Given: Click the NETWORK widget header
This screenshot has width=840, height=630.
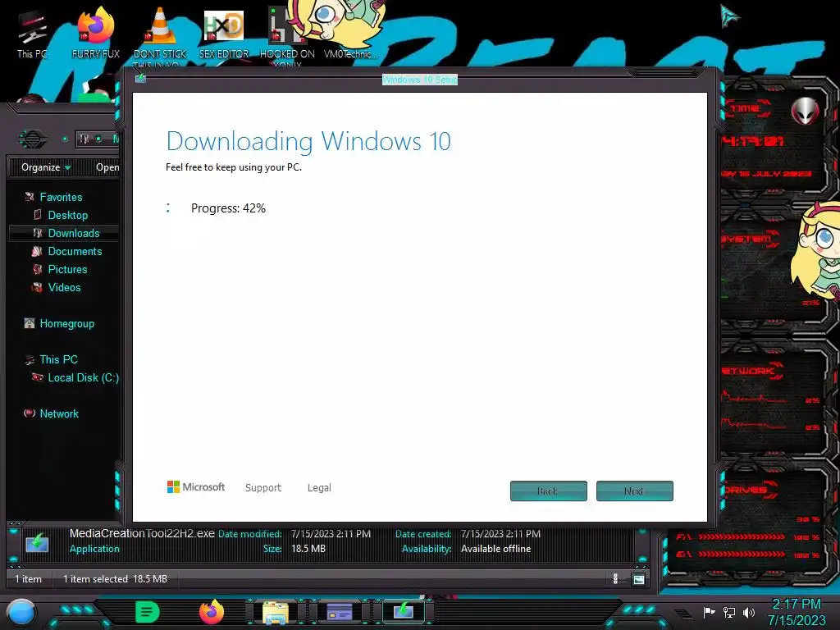Looking at the screenshot, I should click(751, 371).
